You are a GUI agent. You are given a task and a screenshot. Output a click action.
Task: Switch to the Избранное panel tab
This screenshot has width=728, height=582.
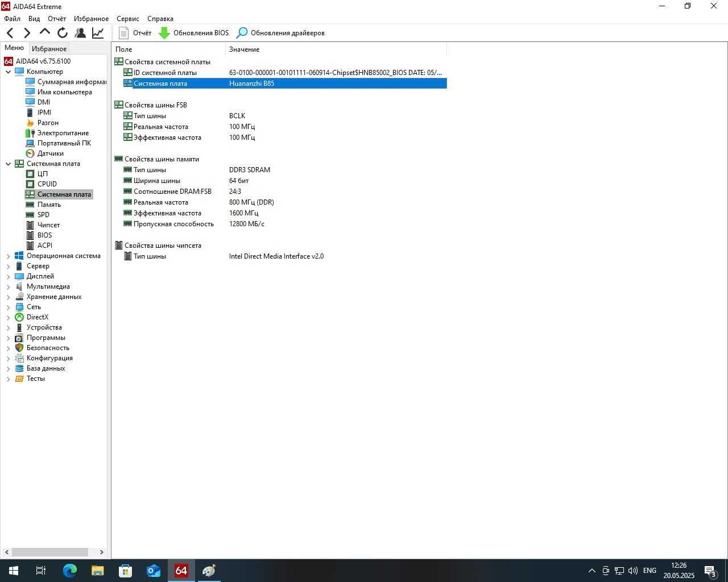click(49, 49)
